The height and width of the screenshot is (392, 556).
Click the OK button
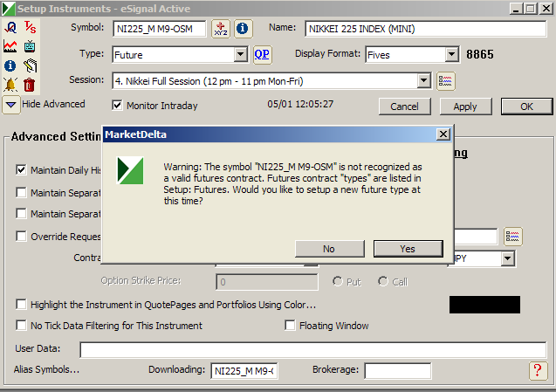(x=526, y=107)
